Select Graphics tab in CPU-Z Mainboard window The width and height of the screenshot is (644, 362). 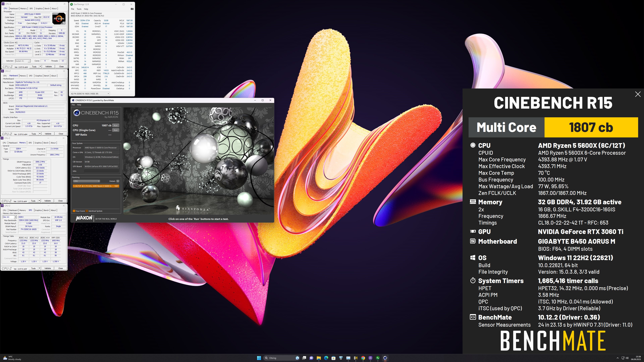point(39,76)
